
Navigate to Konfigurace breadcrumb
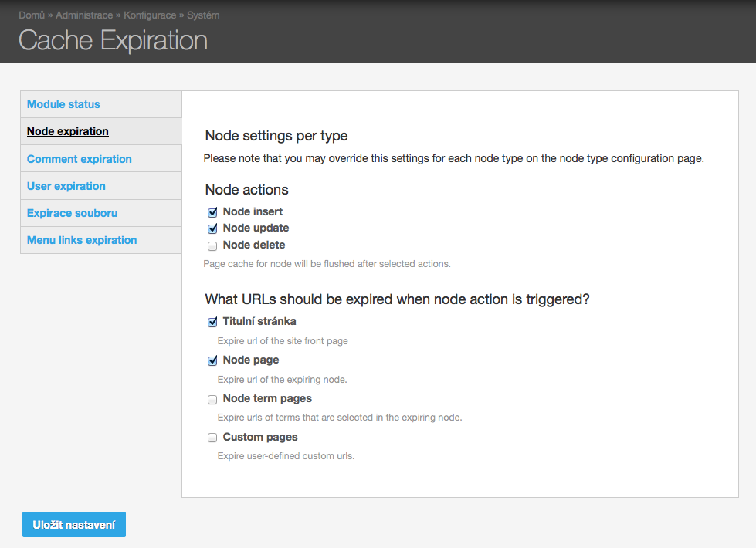[150, 15]
